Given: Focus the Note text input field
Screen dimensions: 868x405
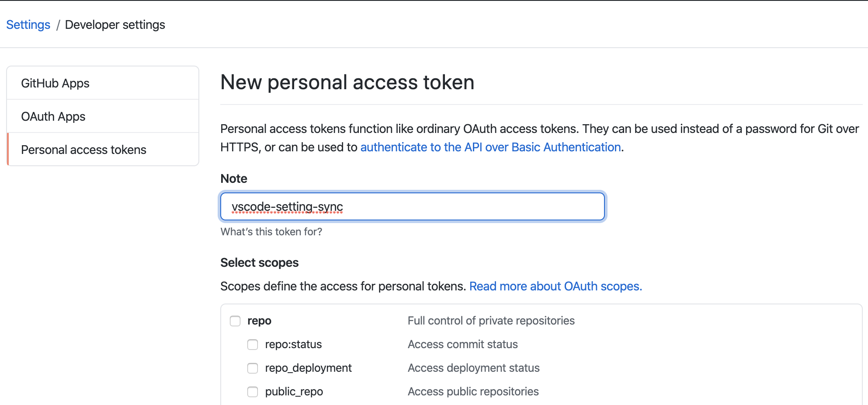Looking at the screenshot, I should [x=412, y=206].
